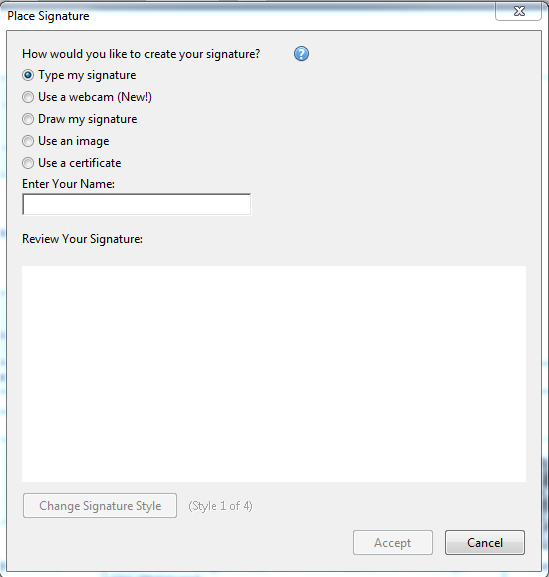Screen dimensions: 549x577
Task: Choose the Use a webcam (New!) option
Action: tap(28, 97)
